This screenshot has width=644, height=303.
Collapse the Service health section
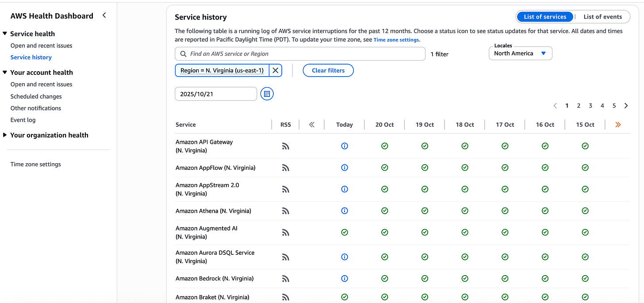(x=5, y=34)
